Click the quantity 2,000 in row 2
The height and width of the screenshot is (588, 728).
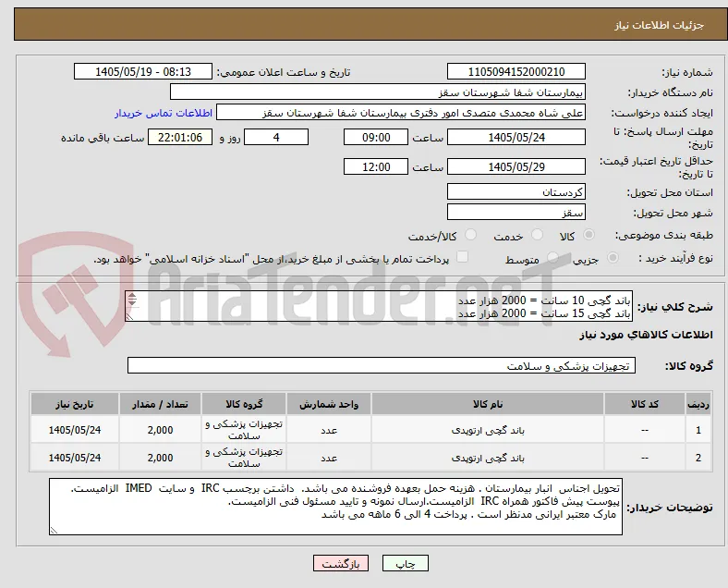coord(160,458)
